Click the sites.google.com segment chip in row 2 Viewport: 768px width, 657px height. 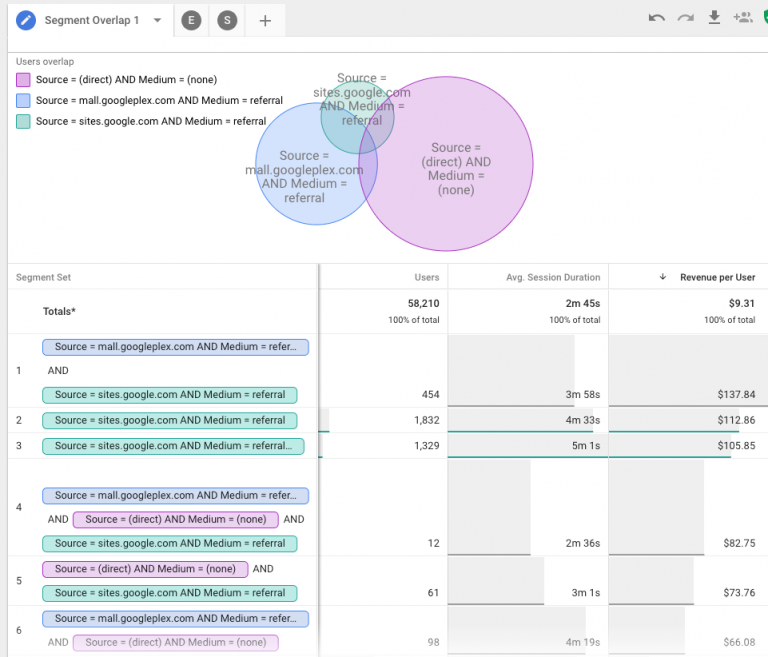coord(169,420)
